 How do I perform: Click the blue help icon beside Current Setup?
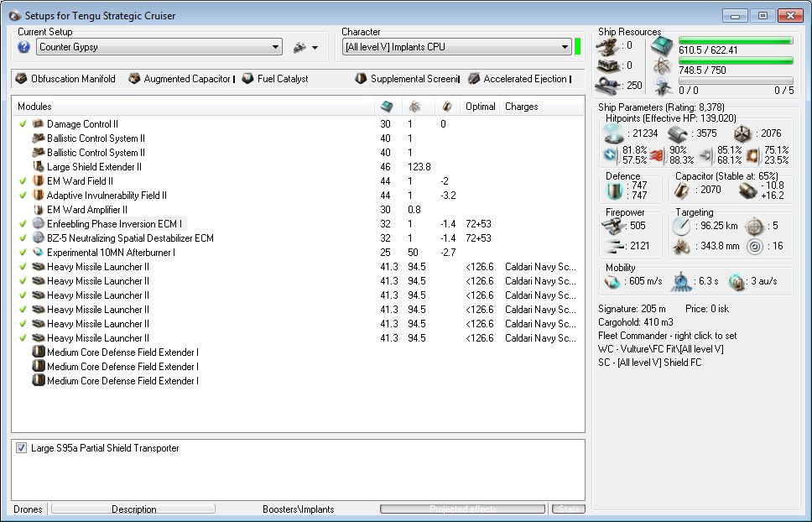coord(23,47)
